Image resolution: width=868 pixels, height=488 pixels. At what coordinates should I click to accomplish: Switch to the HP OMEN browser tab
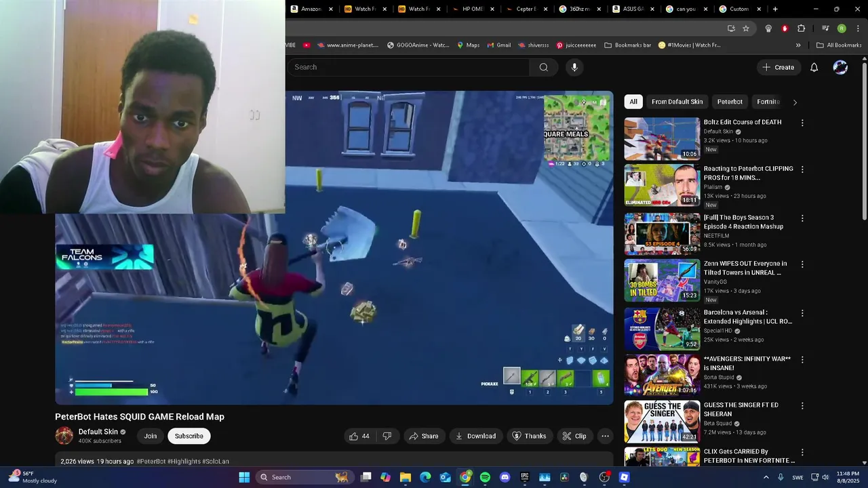tap(472, 9)
